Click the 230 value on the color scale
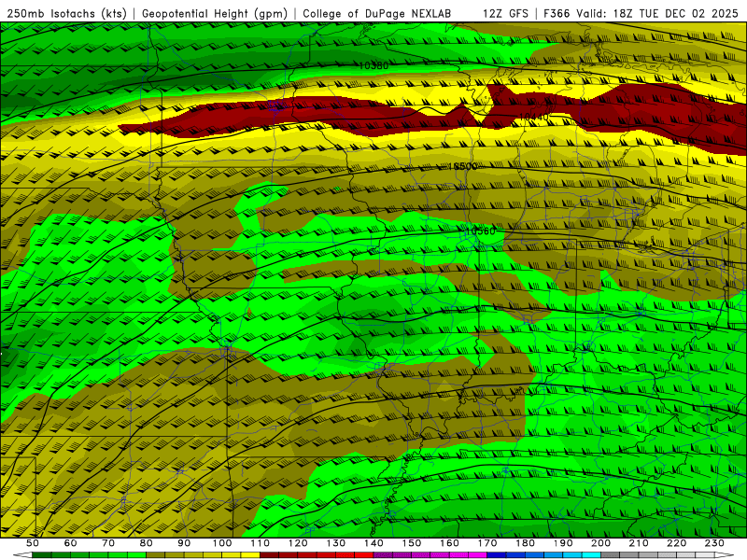 (x=715, y=543)
